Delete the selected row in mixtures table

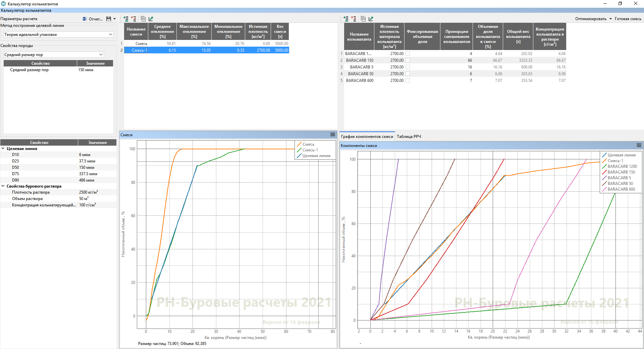click(x=133, y=19)
